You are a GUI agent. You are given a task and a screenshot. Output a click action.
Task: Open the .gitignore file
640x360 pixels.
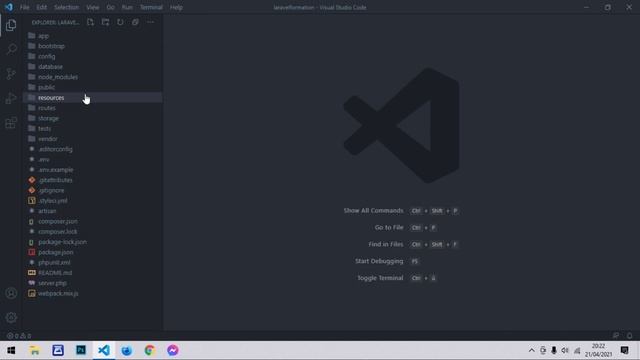click(93, 190)
